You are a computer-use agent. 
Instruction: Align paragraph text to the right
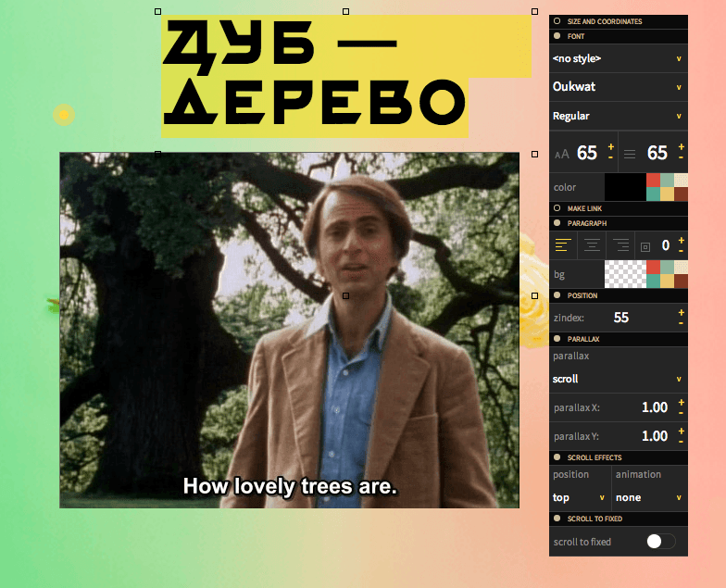[x=620, y=244]
